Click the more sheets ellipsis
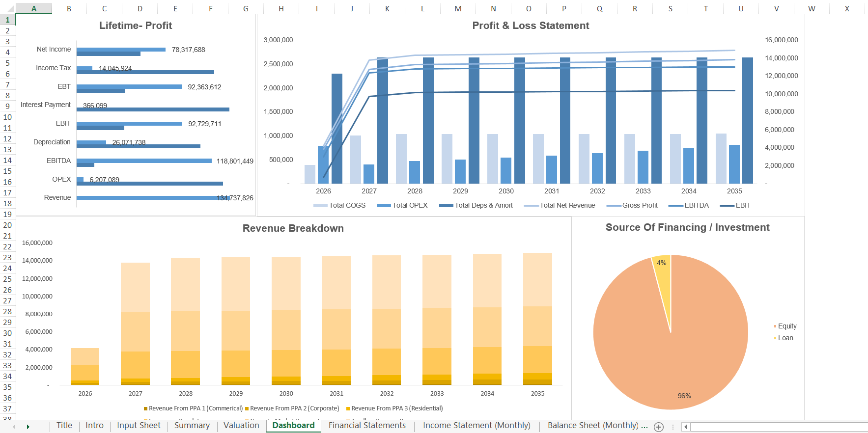This screenshot has height=433, width=868. click(x=644, y=426)
